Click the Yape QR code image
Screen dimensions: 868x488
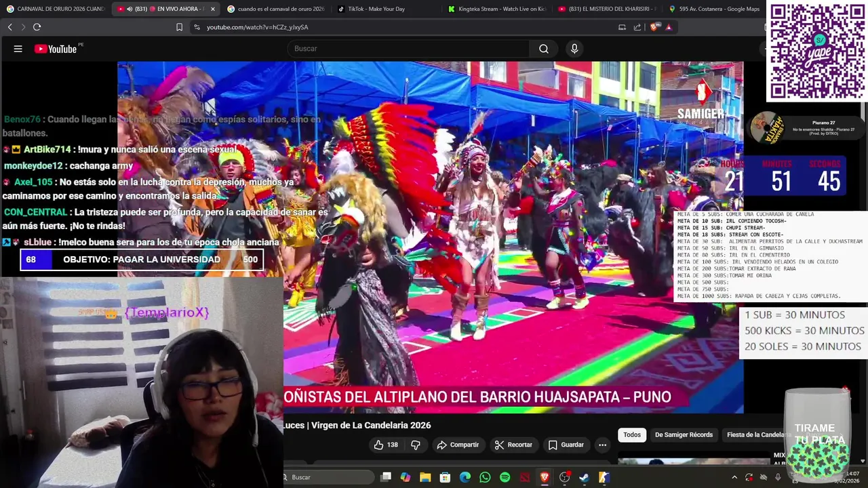816,52
